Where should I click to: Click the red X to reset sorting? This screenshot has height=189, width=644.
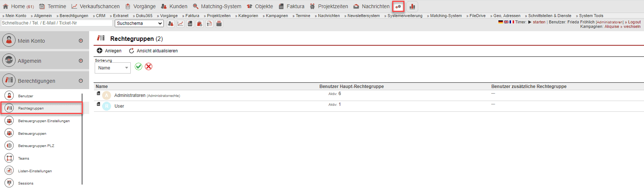[x=149, y=66]
